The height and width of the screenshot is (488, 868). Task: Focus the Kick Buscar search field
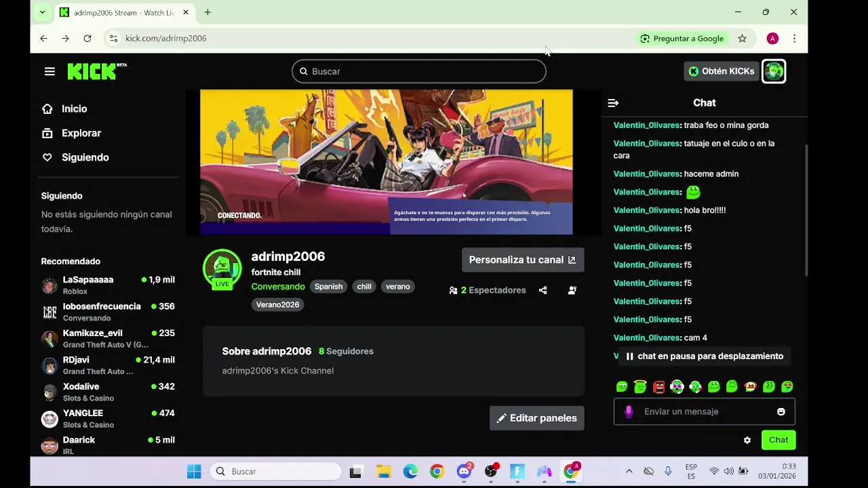point(419,71)
